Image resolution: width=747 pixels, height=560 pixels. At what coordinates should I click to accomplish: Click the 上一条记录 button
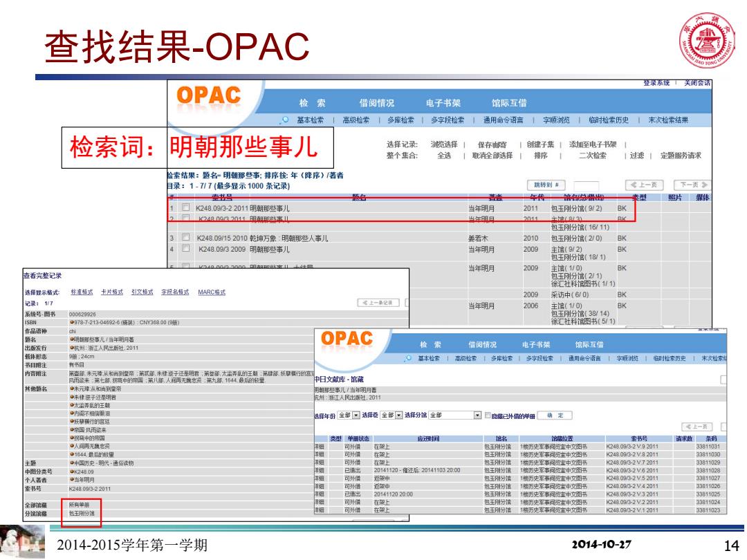coord(379,303)
